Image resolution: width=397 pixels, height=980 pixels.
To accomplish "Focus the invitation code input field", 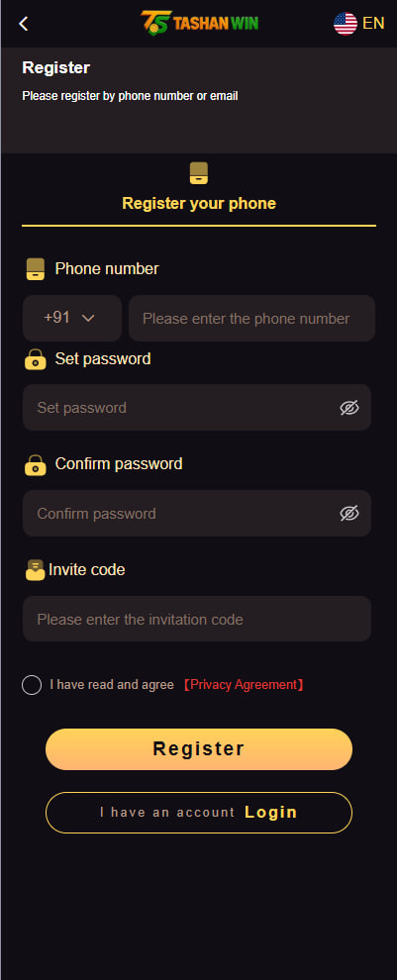I will tap(197, 619).
